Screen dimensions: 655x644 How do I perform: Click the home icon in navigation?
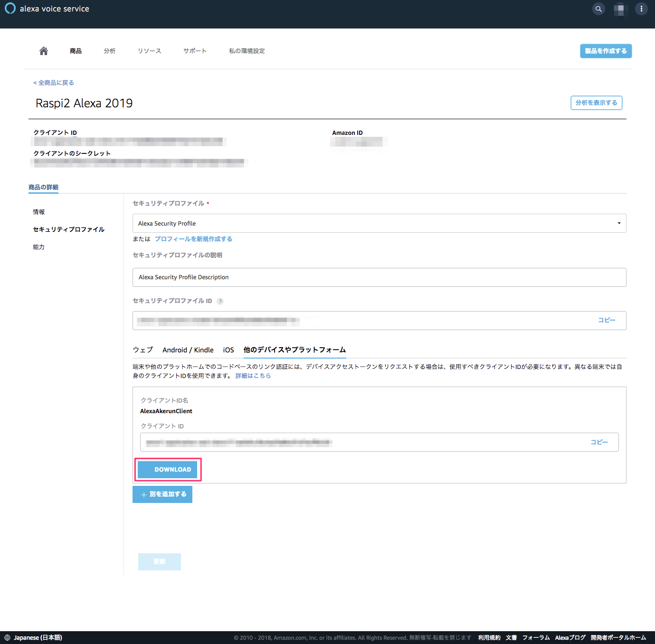point(44,51)
